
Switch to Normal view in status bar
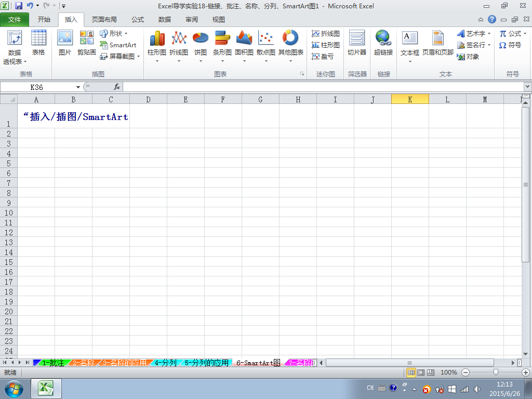(411, 373)
